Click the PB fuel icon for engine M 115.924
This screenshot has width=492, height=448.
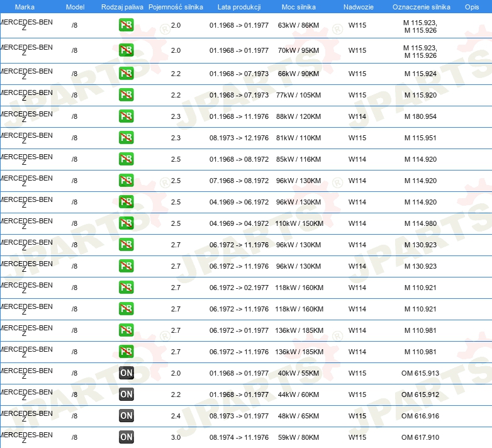pos(126,74)
